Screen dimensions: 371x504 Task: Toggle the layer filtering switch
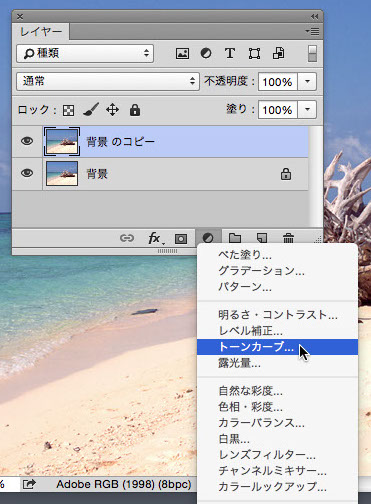pos(312,53)
